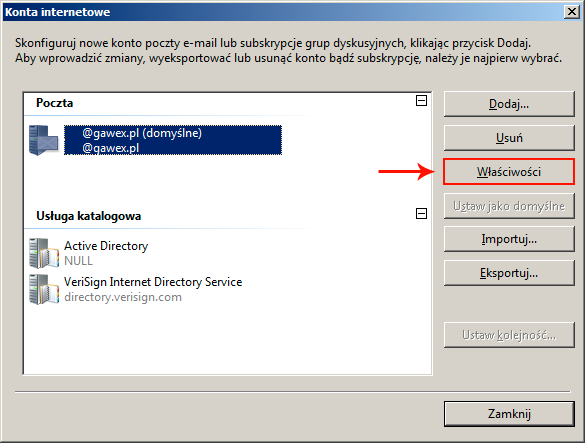Close dialog with Zamknij button

pos(509,414)
